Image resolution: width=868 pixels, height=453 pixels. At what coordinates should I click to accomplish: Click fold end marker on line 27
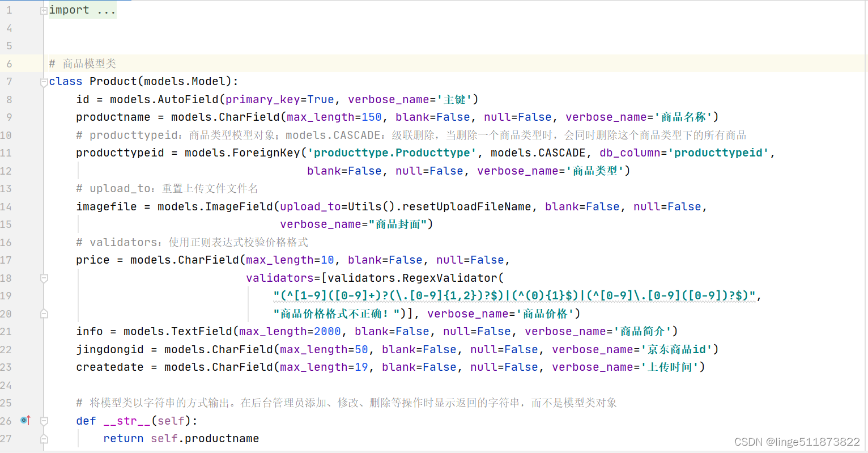tap(44, 439)
